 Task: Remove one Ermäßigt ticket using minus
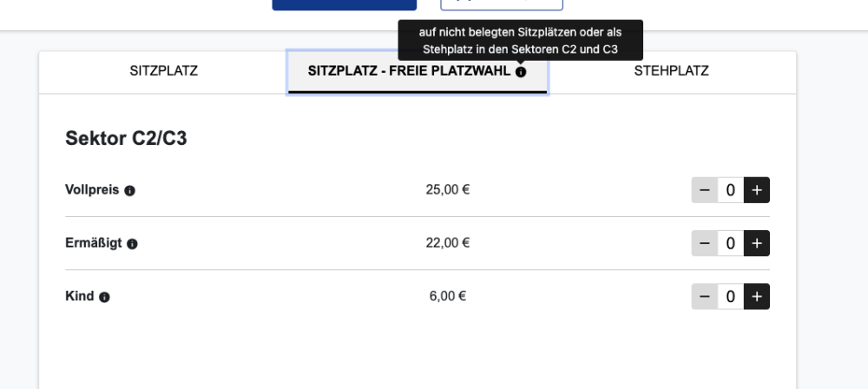coord(704,243)
